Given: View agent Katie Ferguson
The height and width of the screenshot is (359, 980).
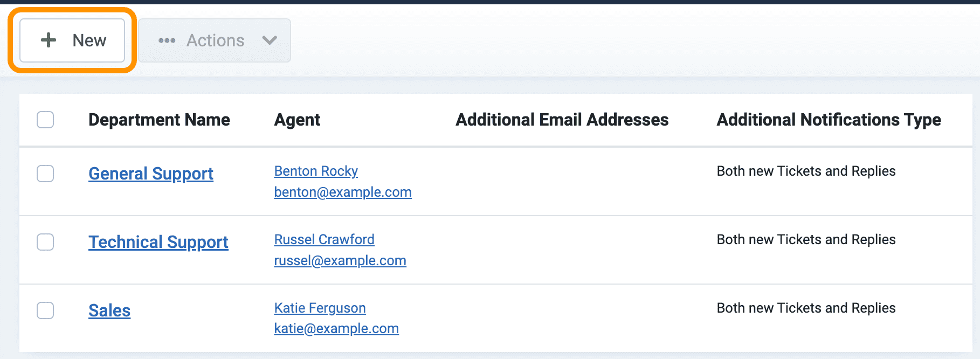Looking at the screenshot, I should click(320, 308).
